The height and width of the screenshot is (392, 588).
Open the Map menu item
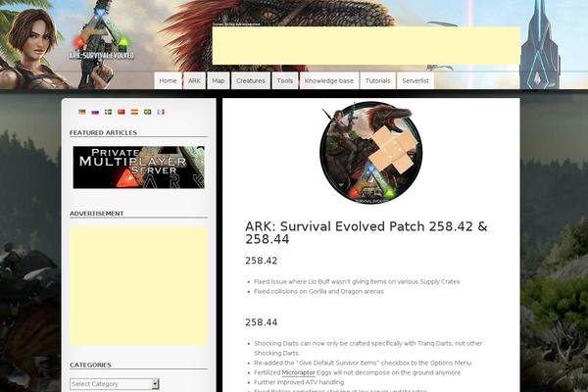click(x=219, y=80)
